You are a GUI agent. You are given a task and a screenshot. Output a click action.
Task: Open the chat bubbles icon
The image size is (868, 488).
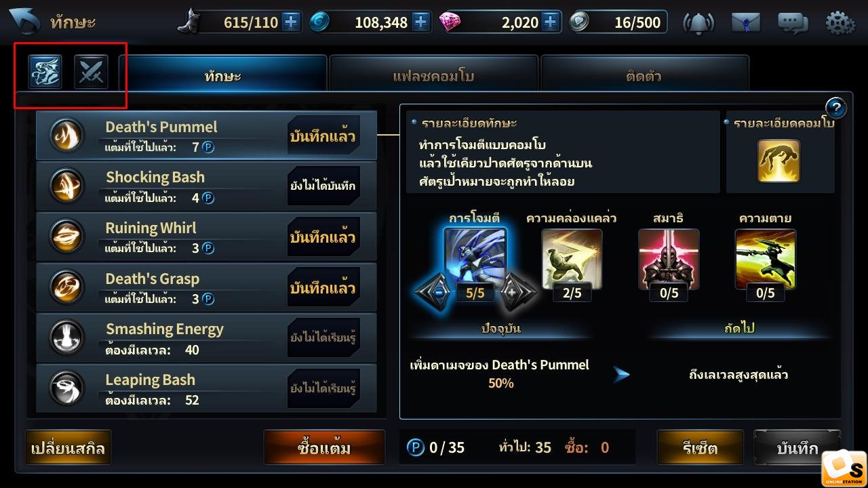point(793,23)
